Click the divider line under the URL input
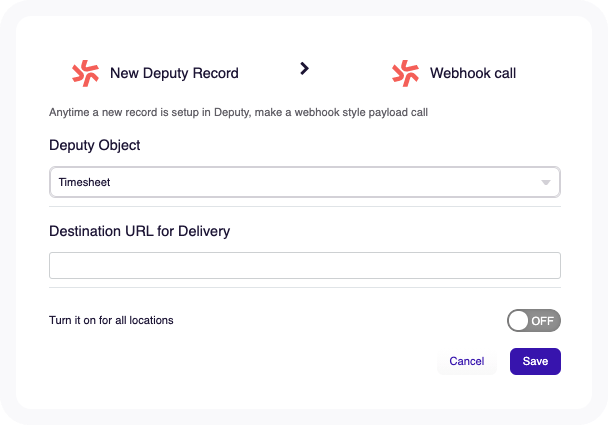The image size is (608, 425). tap(305, 288)
